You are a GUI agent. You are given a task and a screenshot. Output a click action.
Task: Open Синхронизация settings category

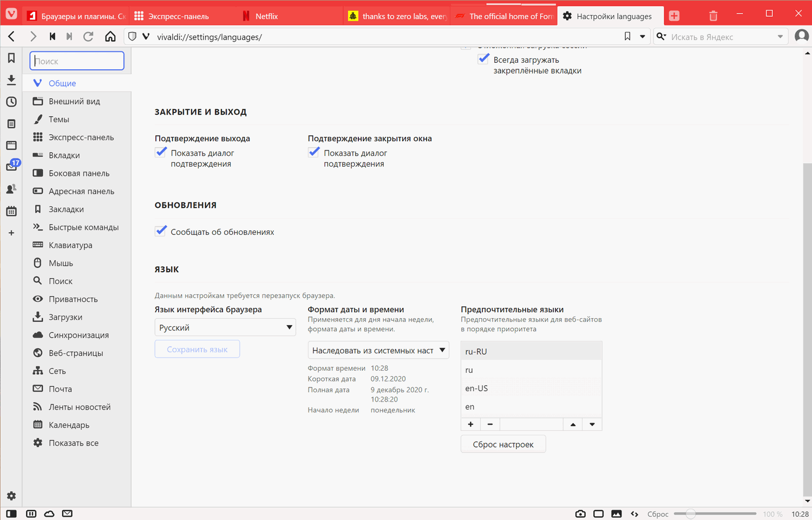77,335
